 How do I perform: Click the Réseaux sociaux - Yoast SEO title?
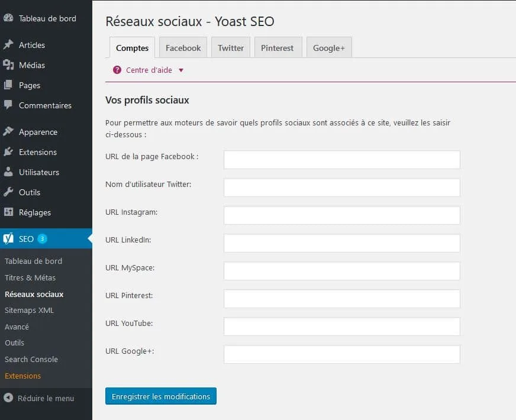pos(190,21)
